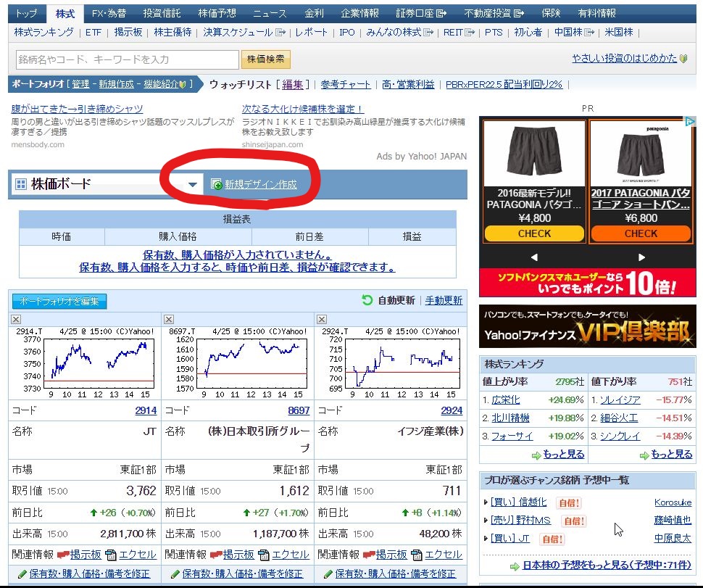703x588 pixels.
Task: Click the 次なる大化け候補株を選定 ad link
Action: click(x=303, y=109)
